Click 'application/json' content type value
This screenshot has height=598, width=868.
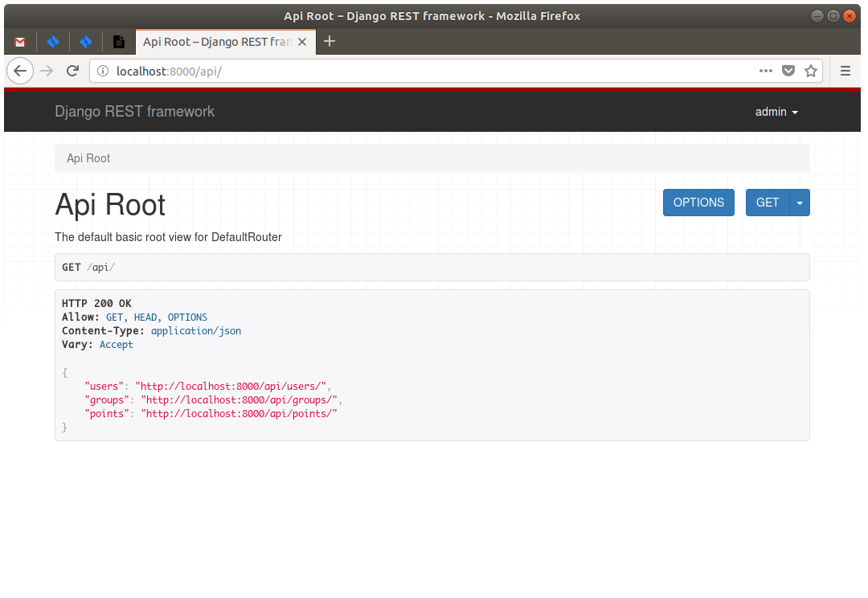tap(196, 331)
